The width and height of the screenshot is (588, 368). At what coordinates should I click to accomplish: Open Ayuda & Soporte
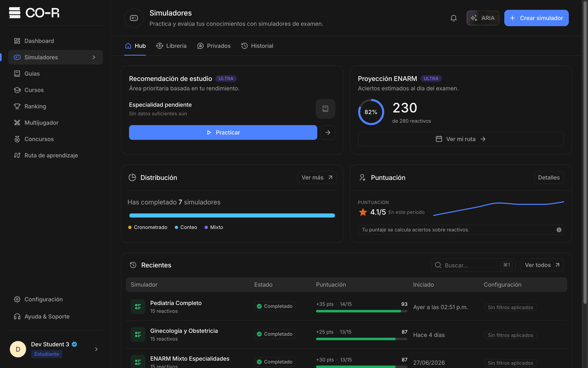pyautogui.click(x=55, y=316)
